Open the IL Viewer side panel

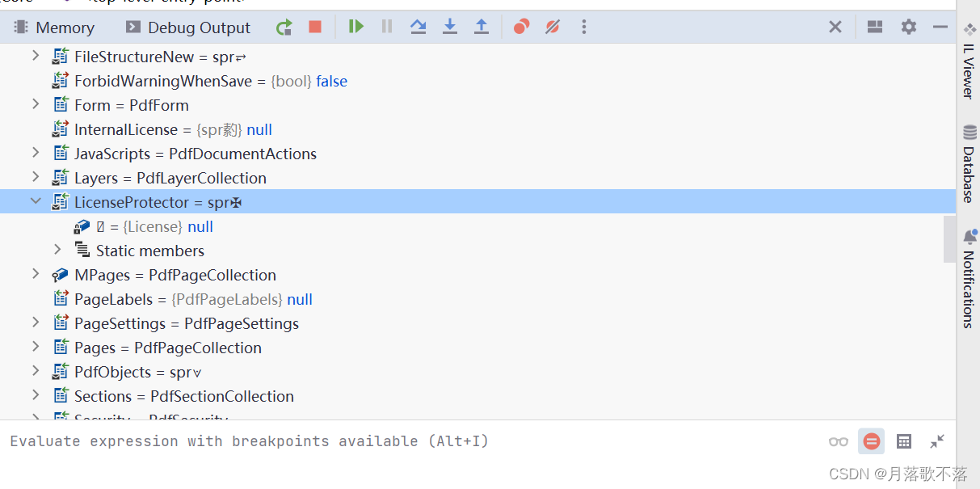[969, 60]
